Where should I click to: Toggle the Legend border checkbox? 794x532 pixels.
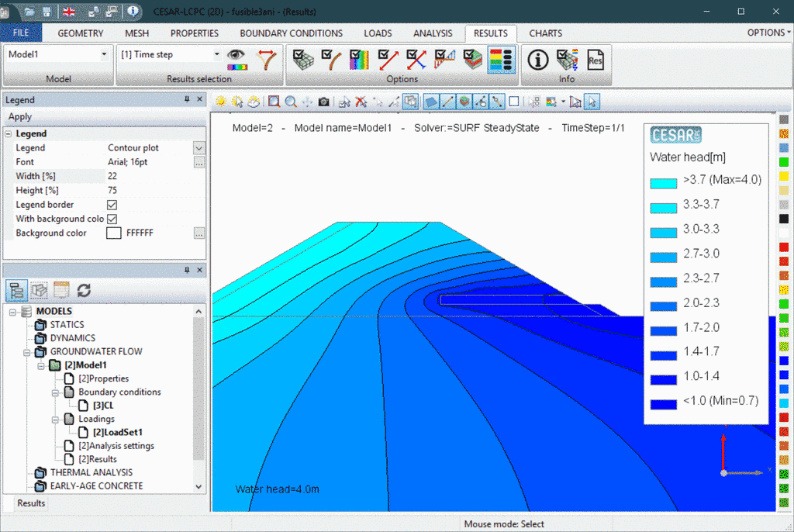point(112,205)
